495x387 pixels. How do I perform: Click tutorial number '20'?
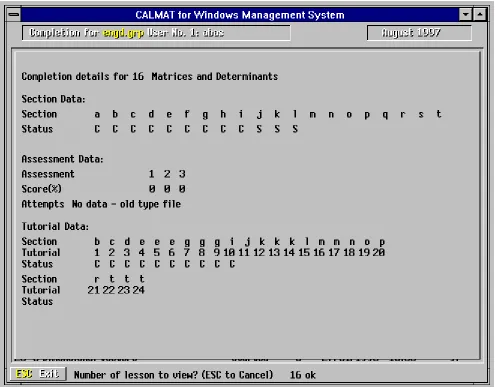point(379,253)
